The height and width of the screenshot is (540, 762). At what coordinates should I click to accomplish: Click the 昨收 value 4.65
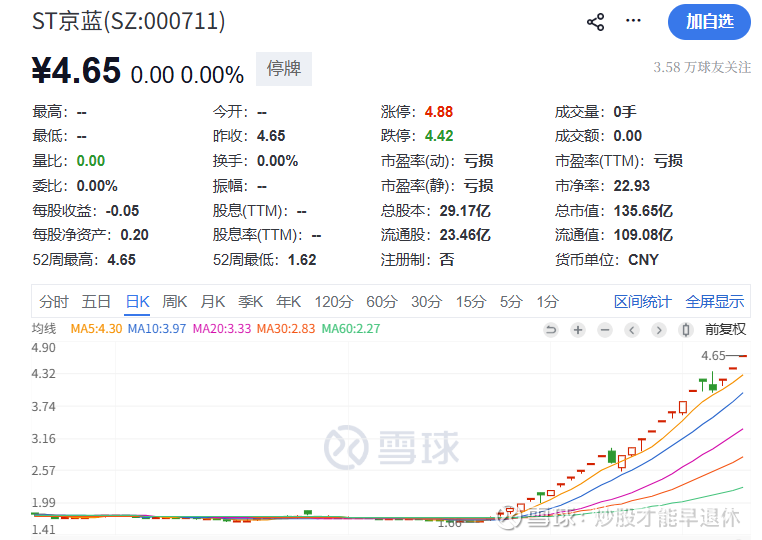pos(271,136)
